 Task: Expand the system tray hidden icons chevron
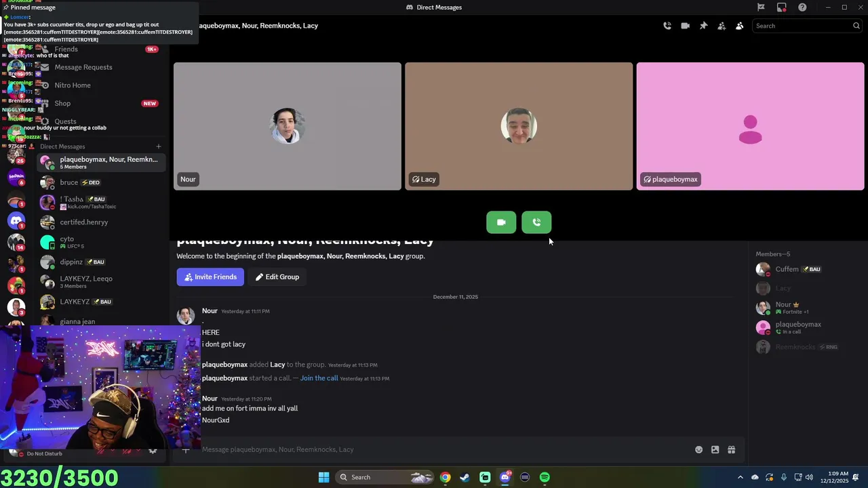coord(740,477)
